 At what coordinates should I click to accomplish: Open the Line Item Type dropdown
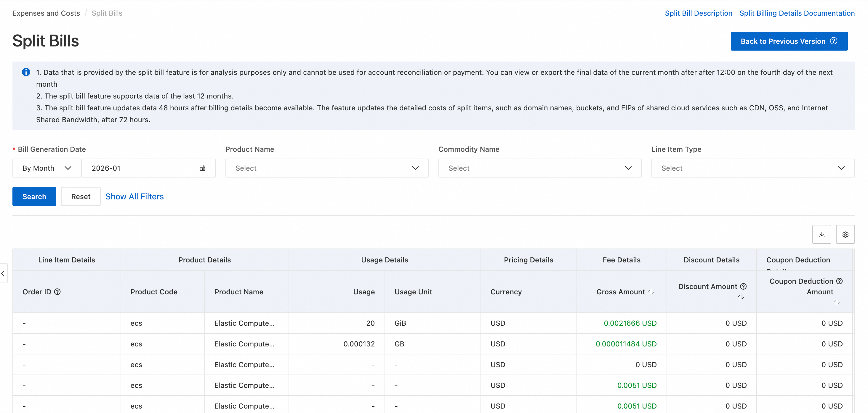752,168
